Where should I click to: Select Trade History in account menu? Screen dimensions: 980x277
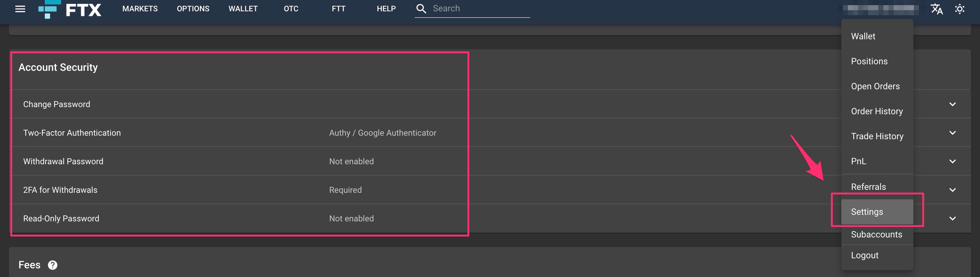877,136
